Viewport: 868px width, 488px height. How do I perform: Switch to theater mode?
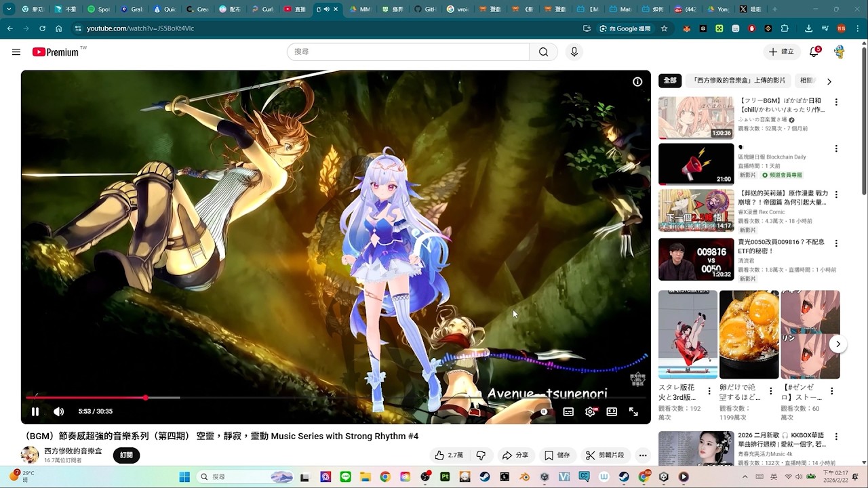coord(612,411)
